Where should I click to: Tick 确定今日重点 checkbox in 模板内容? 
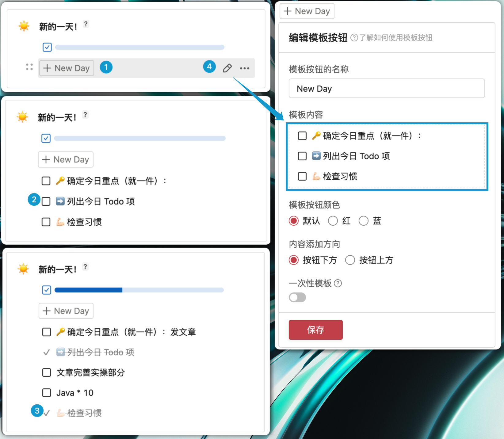click(302, 136)
